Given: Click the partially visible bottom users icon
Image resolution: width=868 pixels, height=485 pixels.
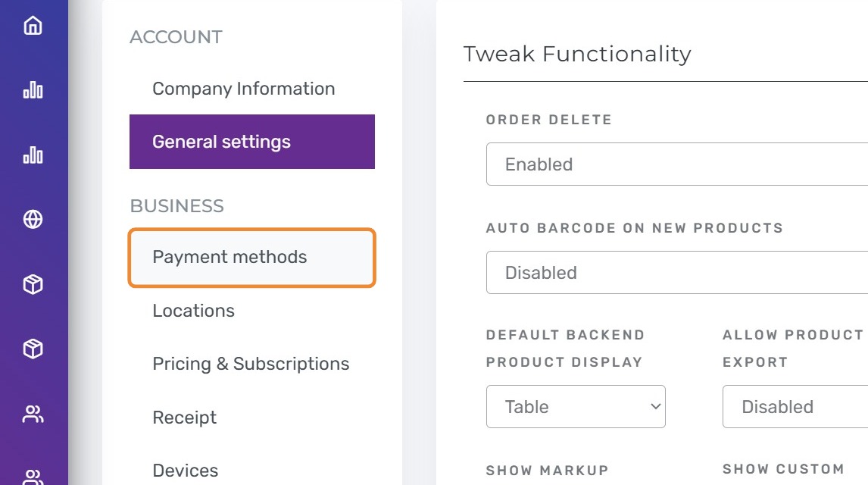Looking at the screenshot, I should 33,477.
